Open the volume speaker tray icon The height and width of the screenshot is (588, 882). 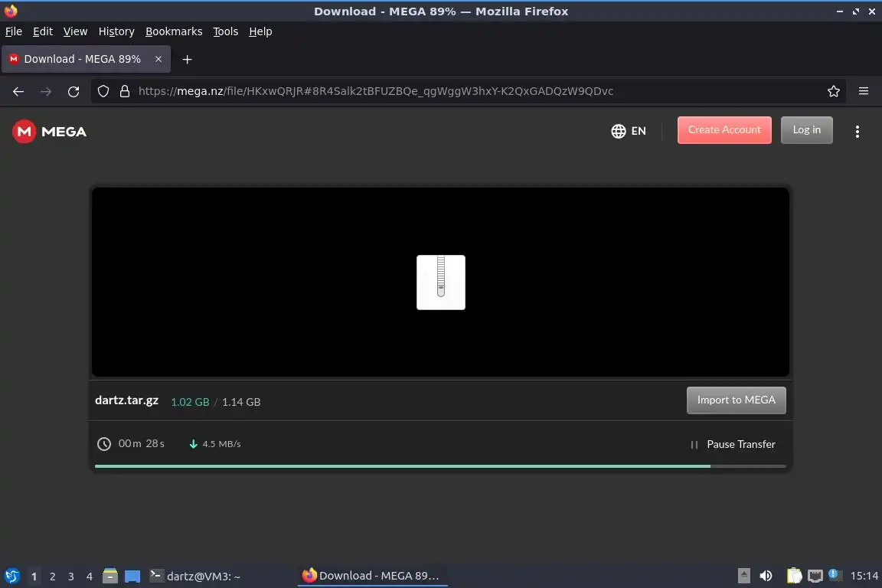coord(766,576)
